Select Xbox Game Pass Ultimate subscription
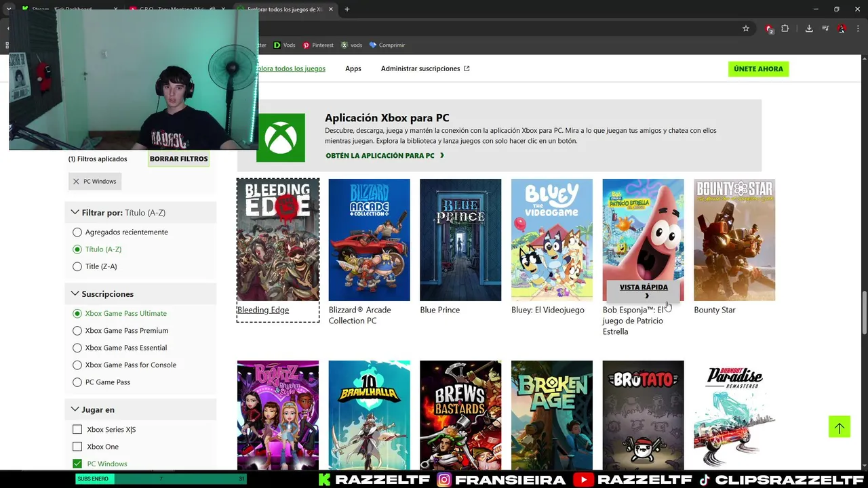The height and width of the screenshot is (488, 868). (120, 313)
